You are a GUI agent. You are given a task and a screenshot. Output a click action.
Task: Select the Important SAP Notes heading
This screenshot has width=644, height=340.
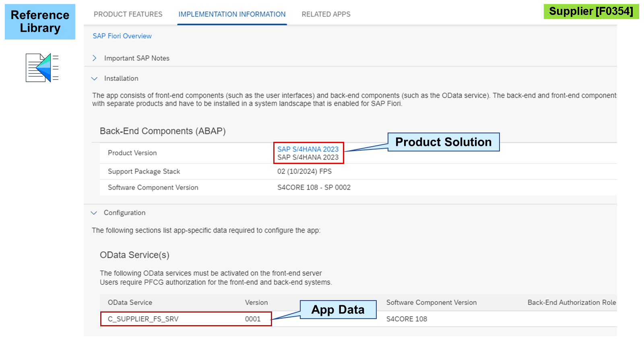[x=137, y=58]
